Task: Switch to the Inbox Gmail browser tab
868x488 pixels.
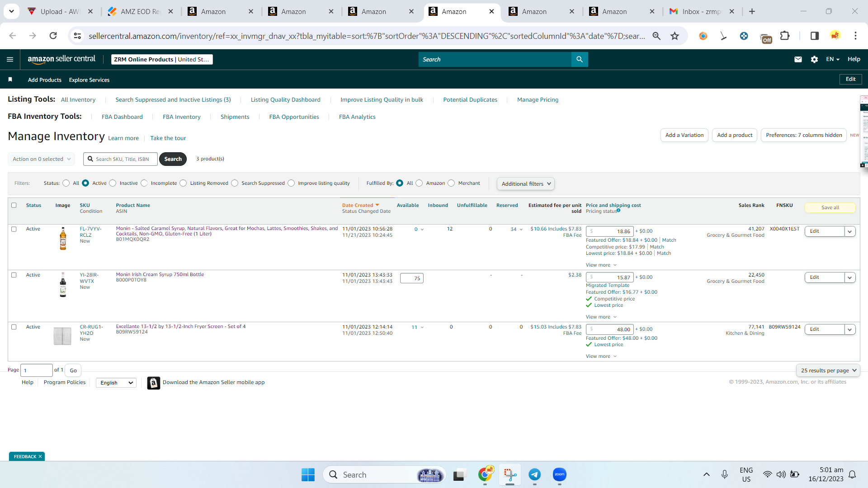Action: point(703,11)
